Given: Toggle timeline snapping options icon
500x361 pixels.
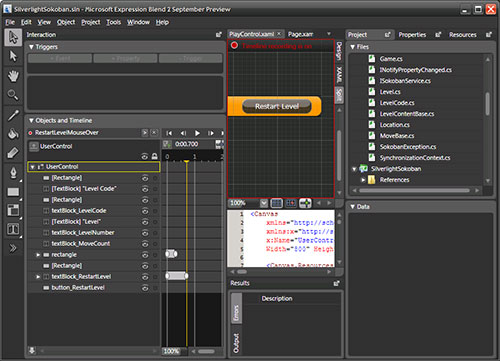Looking at the screenshot, I should (x=219, y=144).
